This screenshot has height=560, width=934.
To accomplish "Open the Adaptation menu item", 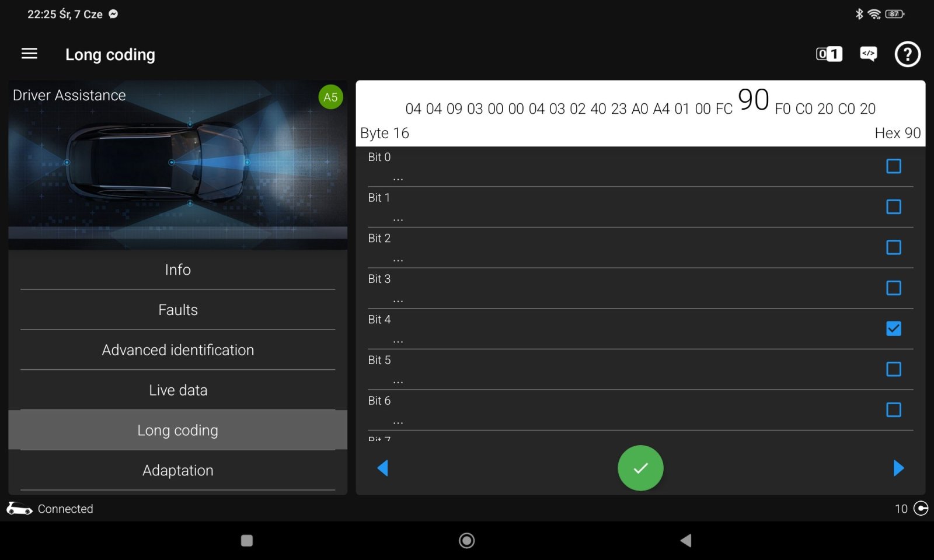I will tap(178, 470).
